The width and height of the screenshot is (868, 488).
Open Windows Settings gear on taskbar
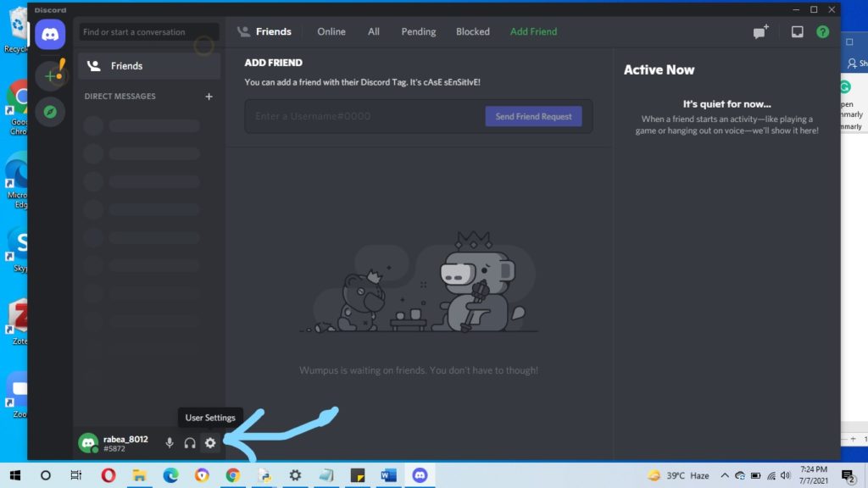coord(295,475)
